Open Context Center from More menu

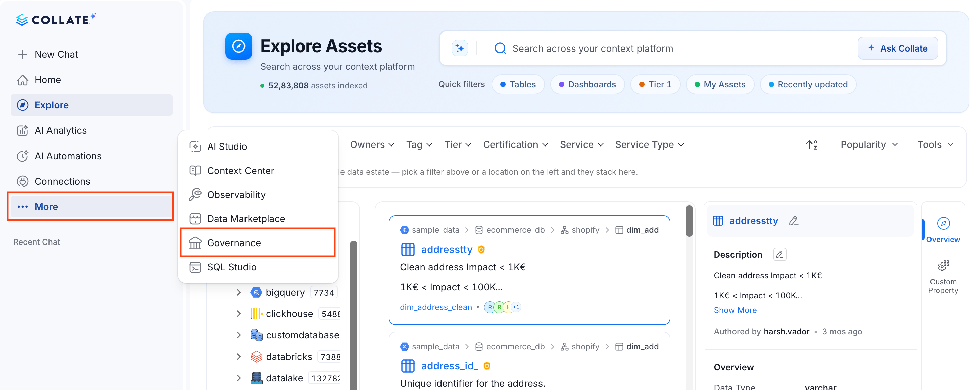point(258,171)
